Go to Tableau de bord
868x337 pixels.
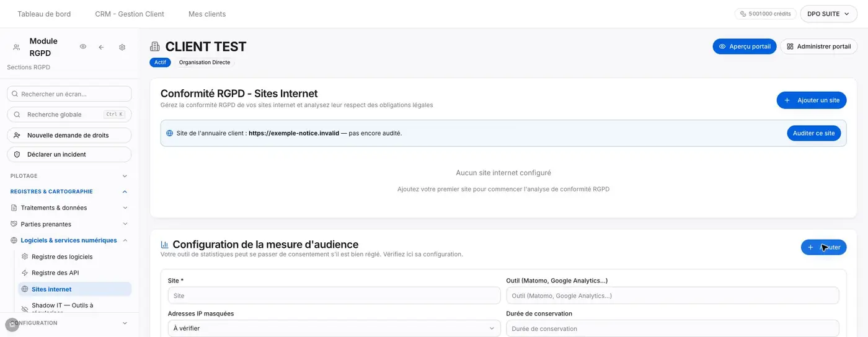point(44,14)
